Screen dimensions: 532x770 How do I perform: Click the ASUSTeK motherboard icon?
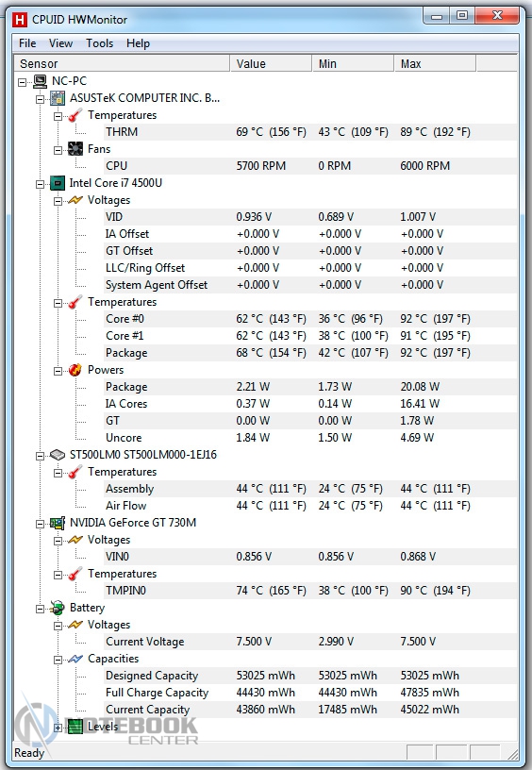[x=58, y=98]
